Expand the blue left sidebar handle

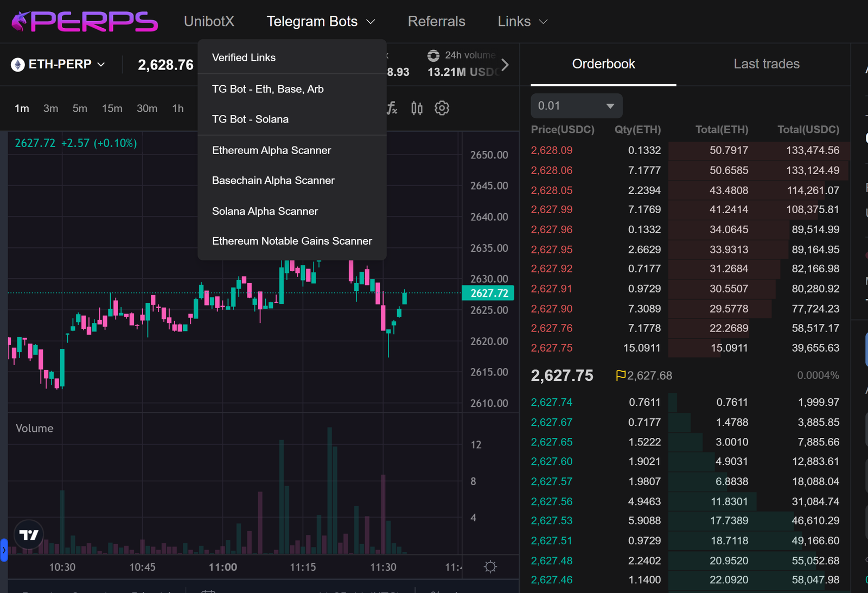(x=4, y=550)
